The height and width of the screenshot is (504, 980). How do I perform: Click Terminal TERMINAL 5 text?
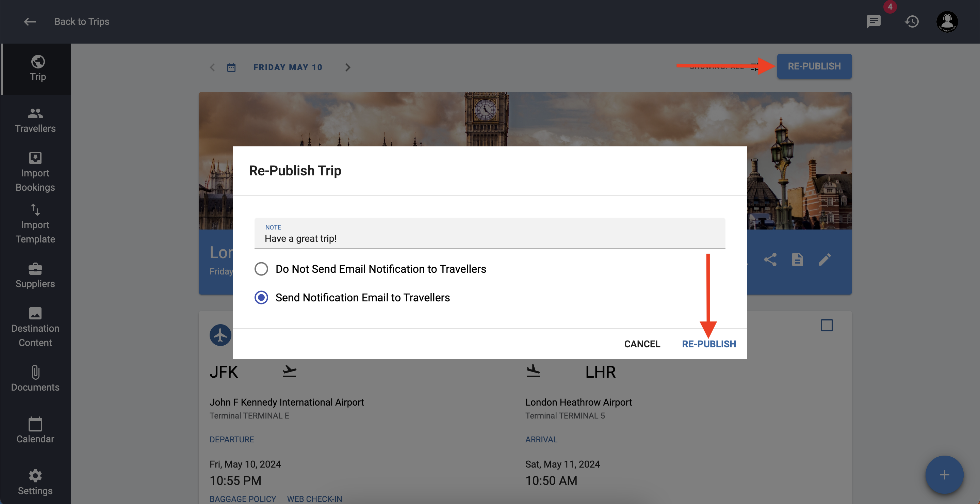[565, 416]
